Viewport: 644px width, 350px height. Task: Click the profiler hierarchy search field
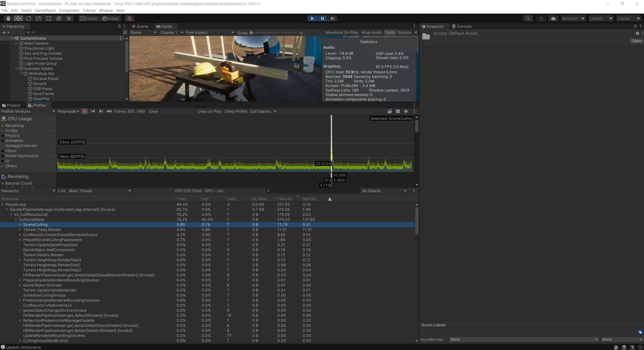(x=312, y=191)
